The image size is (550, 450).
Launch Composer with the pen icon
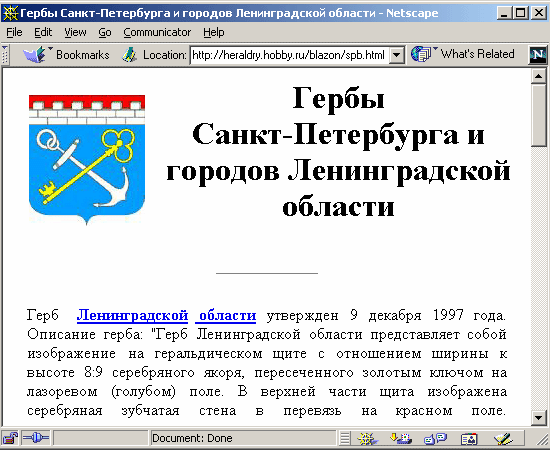pos(503,438)
